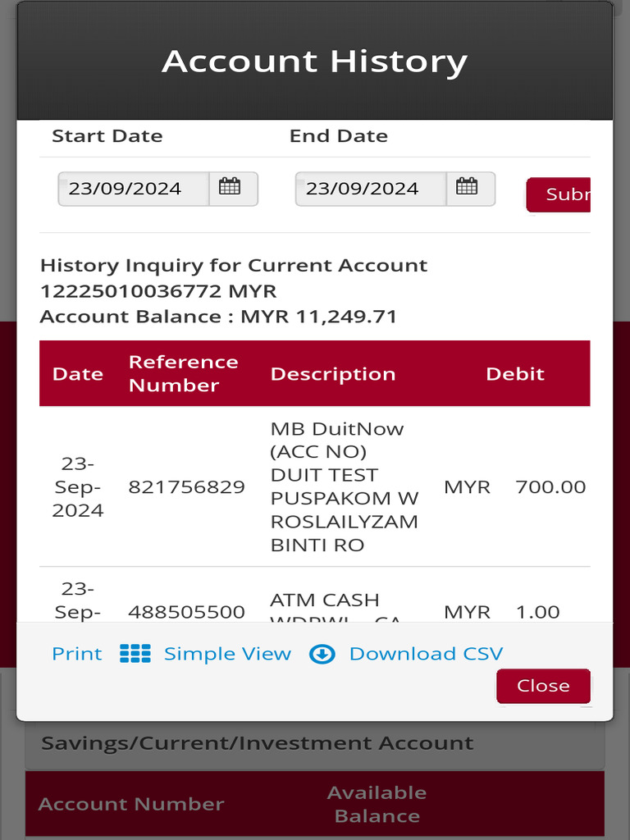This screenshot has width=630, height=840.
Task: Click the ATM CASH transaction description
Action: coord(336,609)
